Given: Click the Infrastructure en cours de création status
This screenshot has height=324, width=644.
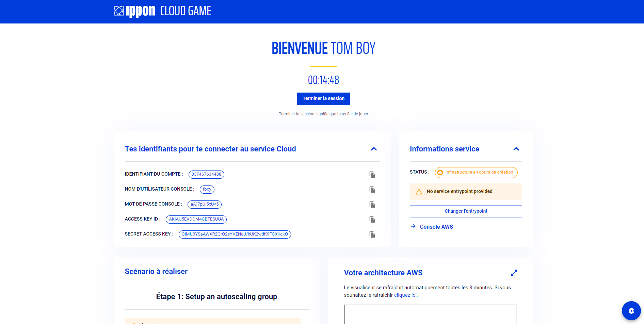Looking at the screenshot, I should click(x=476, y=173).
